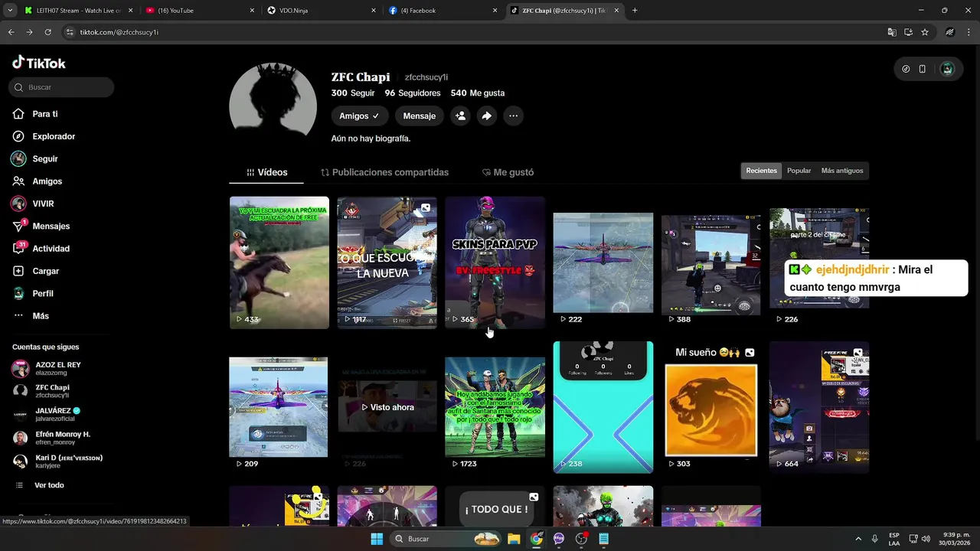
Task: Open the horse rider video with 433 views
Action: pyautogui.click(x=279, y=262)
